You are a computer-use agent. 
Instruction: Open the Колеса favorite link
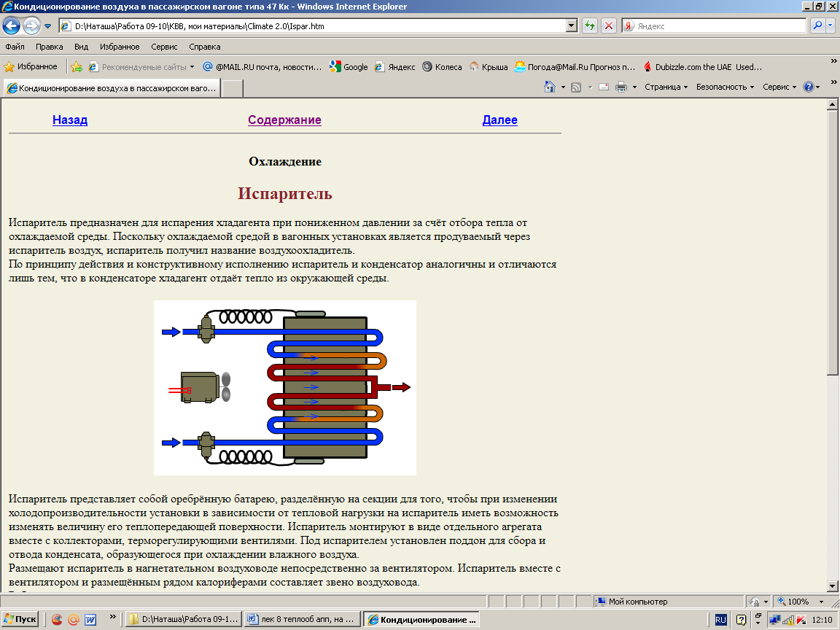pos(442,67)
